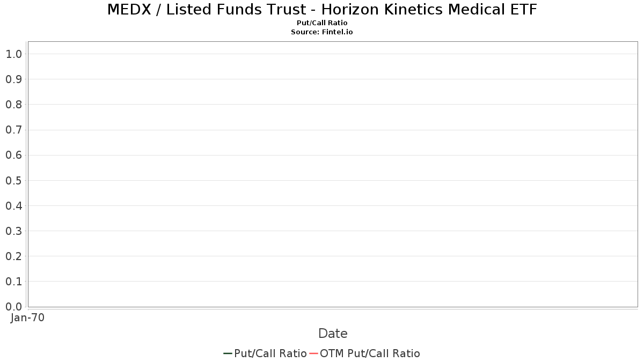
Task: Click the 0.1 y-axis label
Action: click(x=13, y=282)
